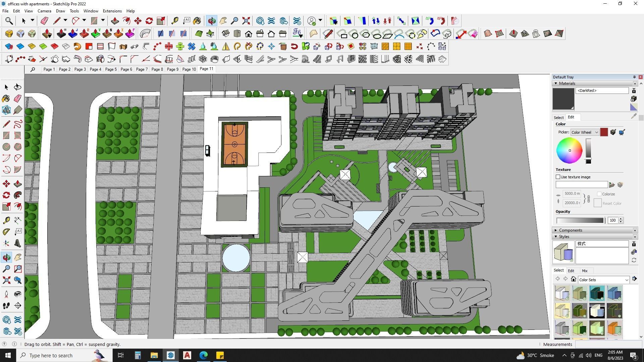Open the Line tool dropdown arrow
The width and height of the screenshot is (644, 362).
pos(65,21)
